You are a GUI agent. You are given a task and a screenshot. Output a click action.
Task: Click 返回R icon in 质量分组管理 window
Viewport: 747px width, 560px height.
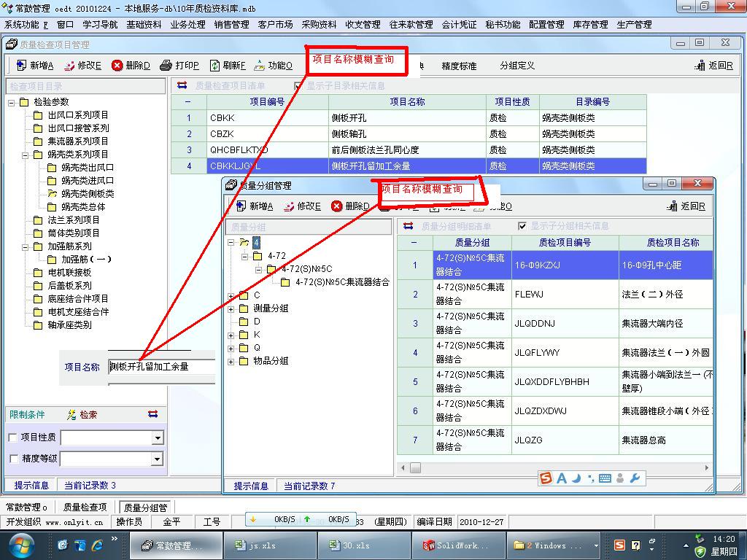[x=672, y=206]
